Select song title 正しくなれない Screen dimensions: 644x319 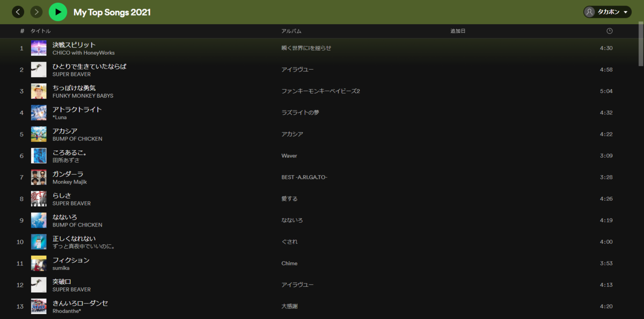coord(74,238)
